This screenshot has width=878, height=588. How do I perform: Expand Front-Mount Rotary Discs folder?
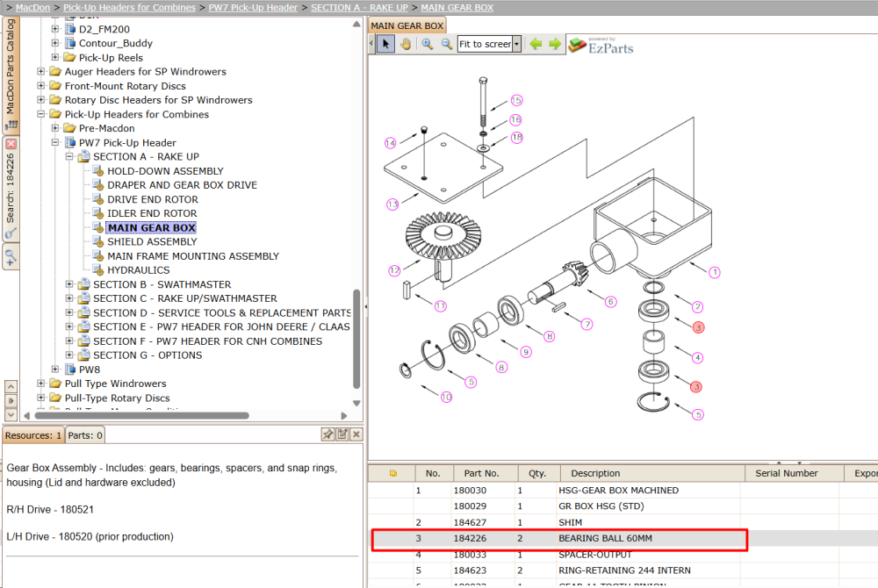point(41,86)
